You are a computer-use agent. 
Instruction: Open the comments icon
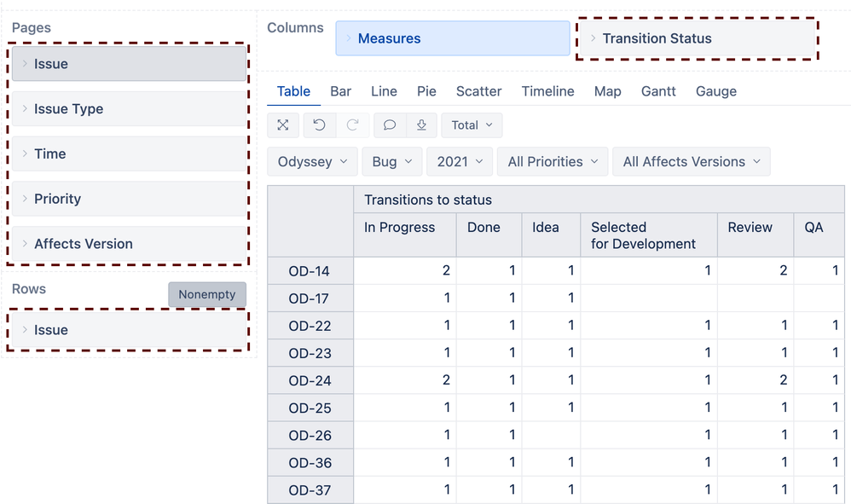click(x=389, y=125)
